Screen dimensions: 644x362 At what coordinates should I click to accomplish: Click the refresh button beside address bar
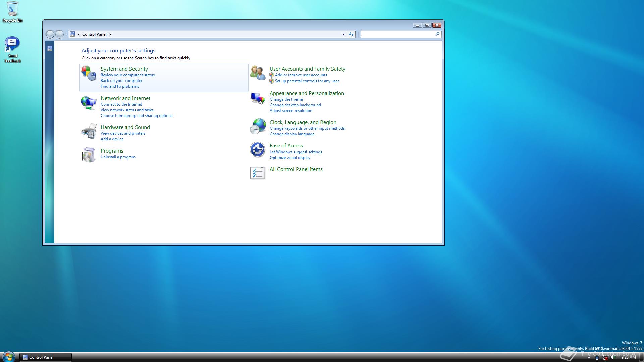click(x=351, y=34)
